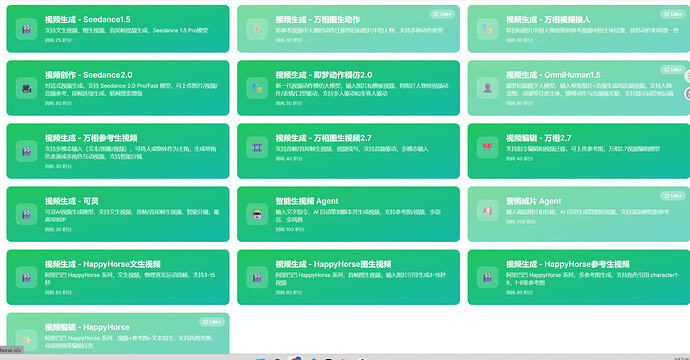Click the description under 智能生视频 Agent title
Viewport: 690px width, 360px height.
[358, 216]
